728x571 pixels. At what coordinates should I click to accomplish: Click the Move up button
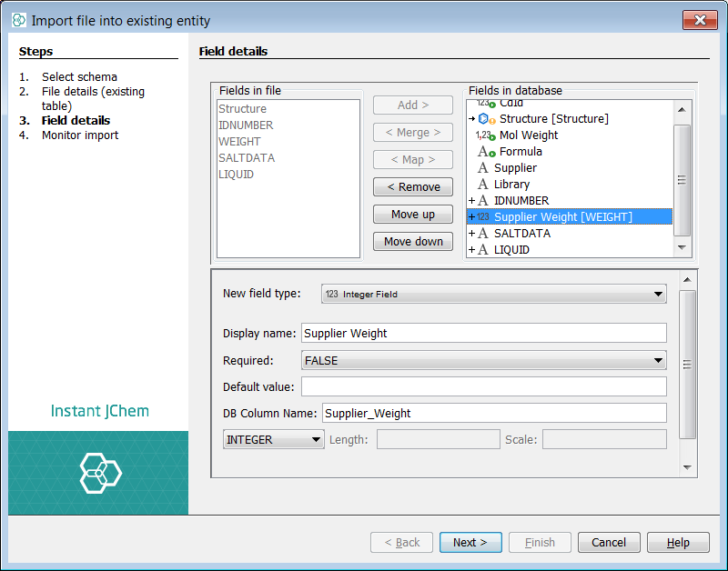[412, 215]
